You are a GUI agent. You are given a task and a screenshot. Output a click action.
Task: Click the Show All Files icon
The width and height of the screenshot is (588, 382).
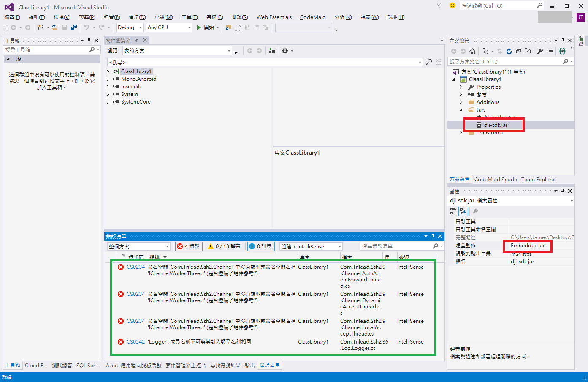click(x=528, y=51)
